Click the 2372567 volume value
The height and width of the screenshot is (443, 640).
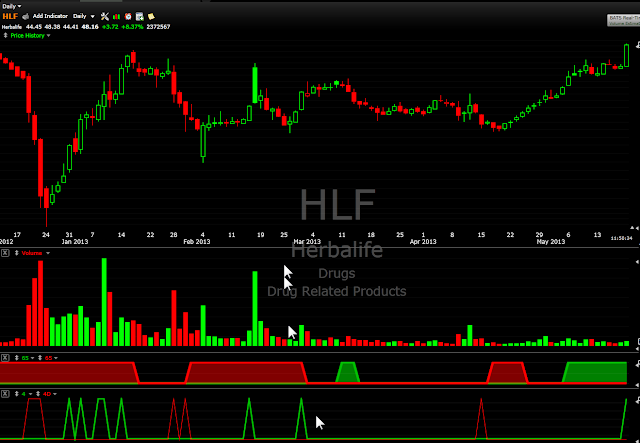point(158,27)
